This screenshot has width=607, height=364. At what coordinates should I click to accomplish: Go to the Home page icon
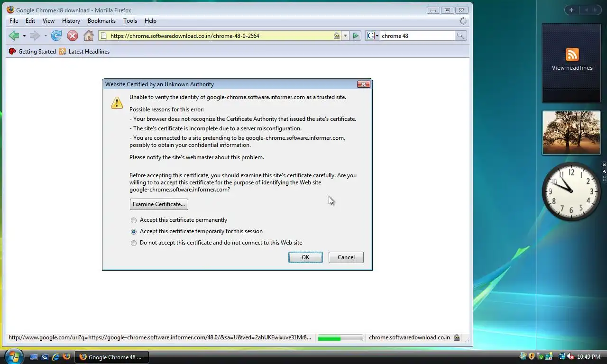coord(89,36)
